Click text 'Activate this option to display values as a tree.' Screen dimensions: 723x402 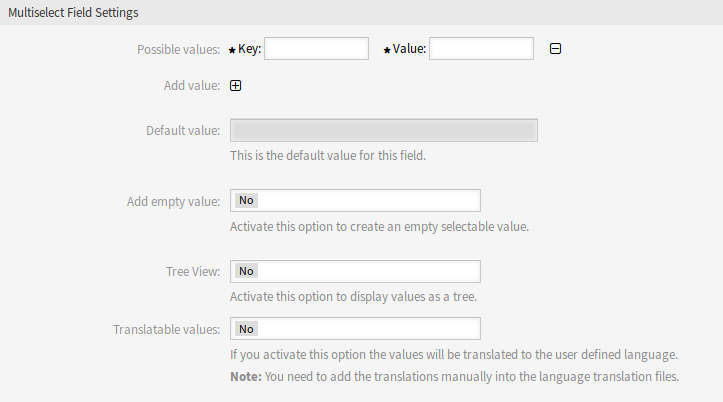tap(353, 296)
